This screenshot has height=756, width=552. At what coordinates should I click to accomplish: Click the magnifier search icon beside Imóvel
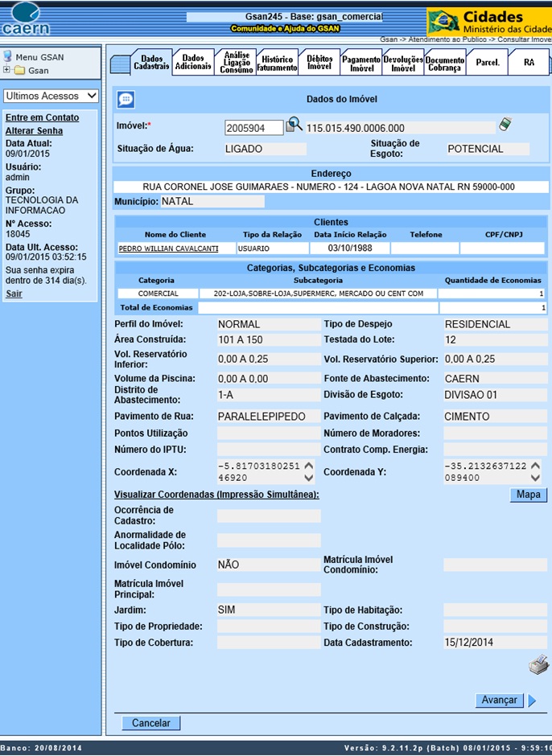point(295,125)
